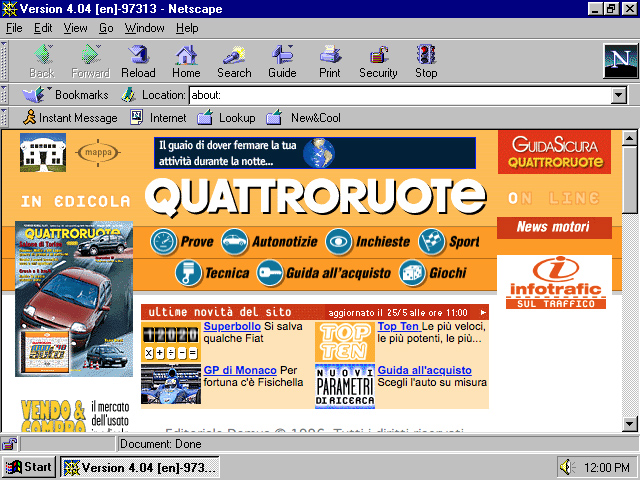The image size is (640, 480).
Task: Click the Prove speedometer icon
Action: tap(163, 242)
